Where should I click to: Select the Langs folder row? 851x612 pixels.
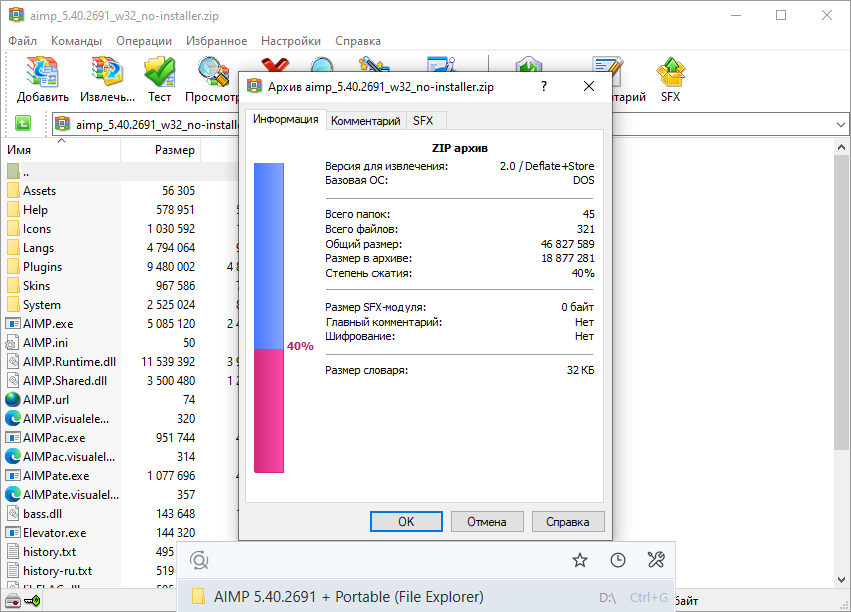[121, 247]
